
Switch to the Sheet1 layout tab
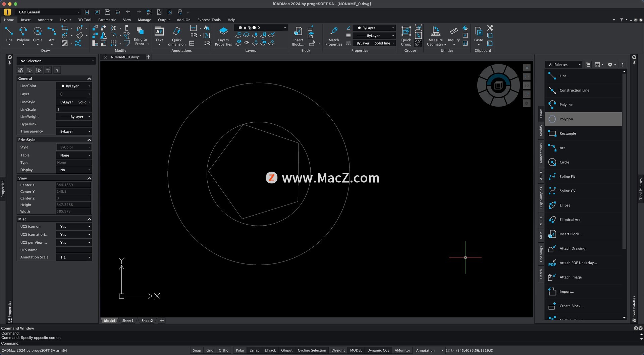[x=128, y=320]
